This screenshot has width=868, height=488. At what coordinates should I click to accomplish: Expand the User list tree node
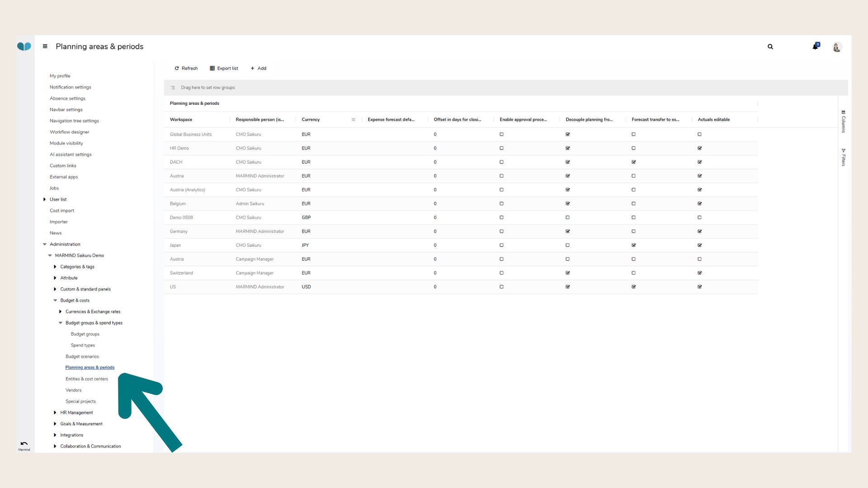[44, 199]
